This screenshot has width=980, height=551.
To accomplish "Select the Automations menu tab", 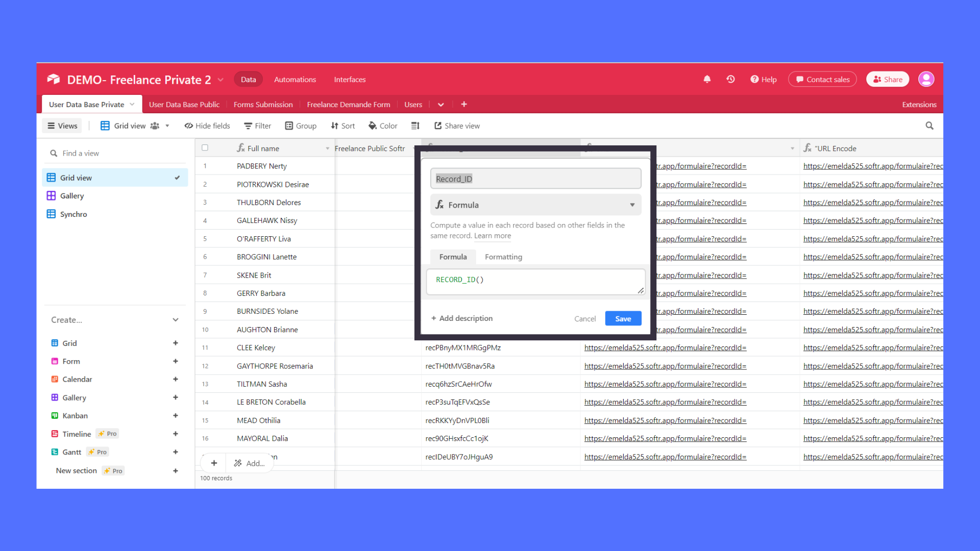I will pos(295,80).
